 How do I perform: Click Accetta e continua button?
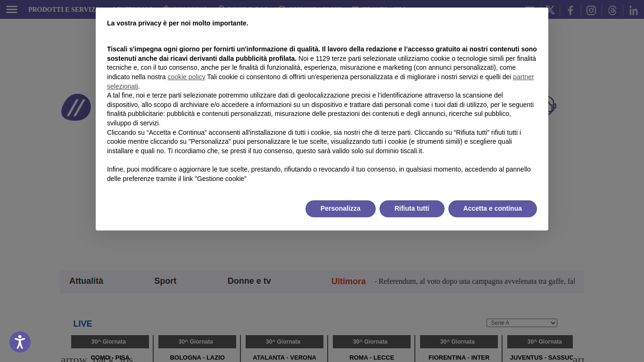click(493, 209)
